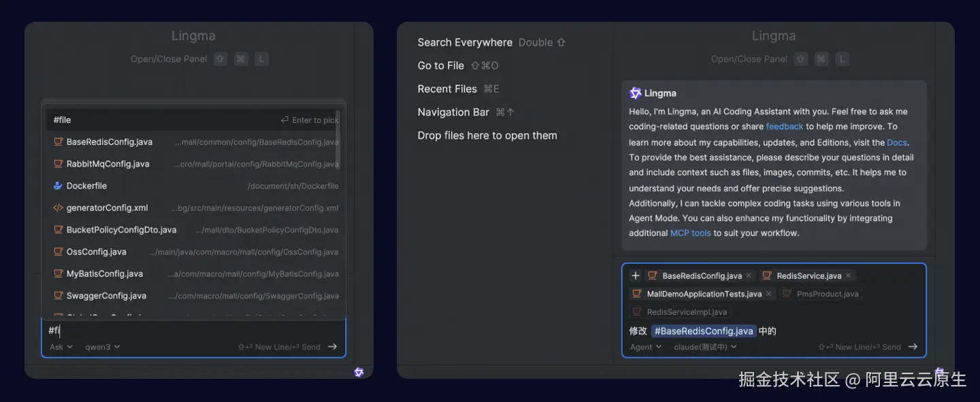Click the generatorConfig.xml code icon

(x=58, y=208)
